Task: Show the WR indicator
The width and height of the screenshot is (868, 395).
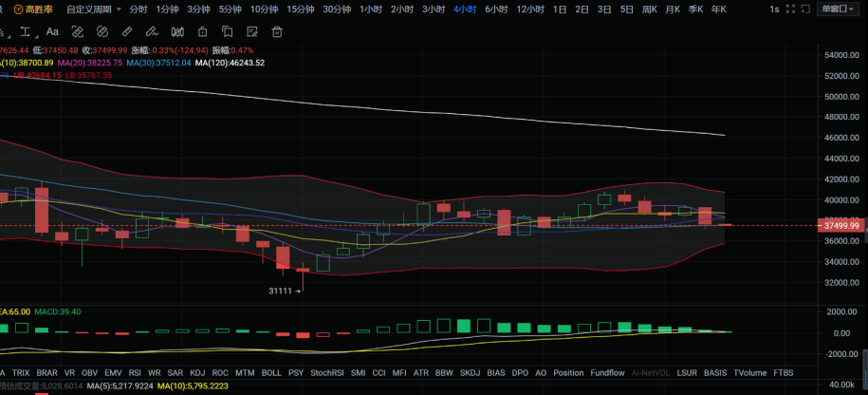Action: tap(155, 373)
